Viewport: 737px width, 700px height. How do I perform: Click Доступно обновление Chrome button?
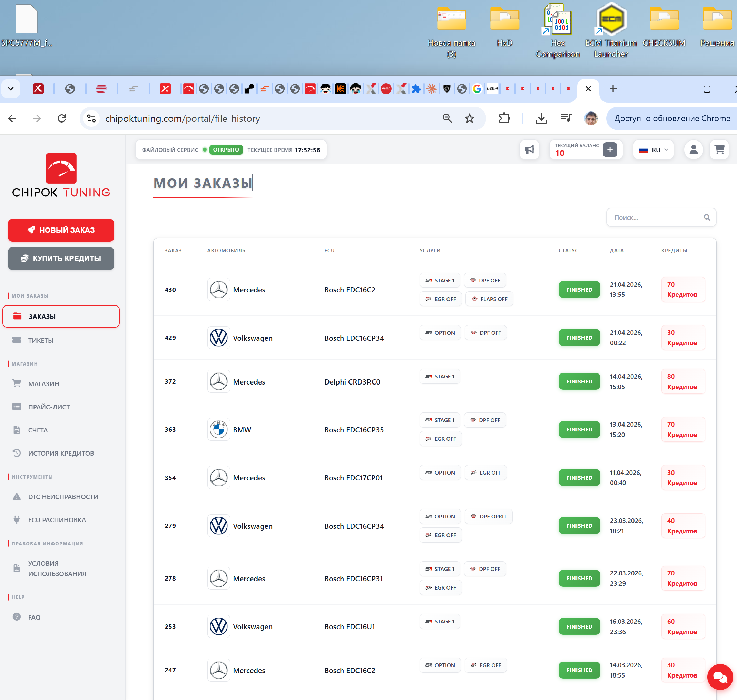click(x=672, y=119)
